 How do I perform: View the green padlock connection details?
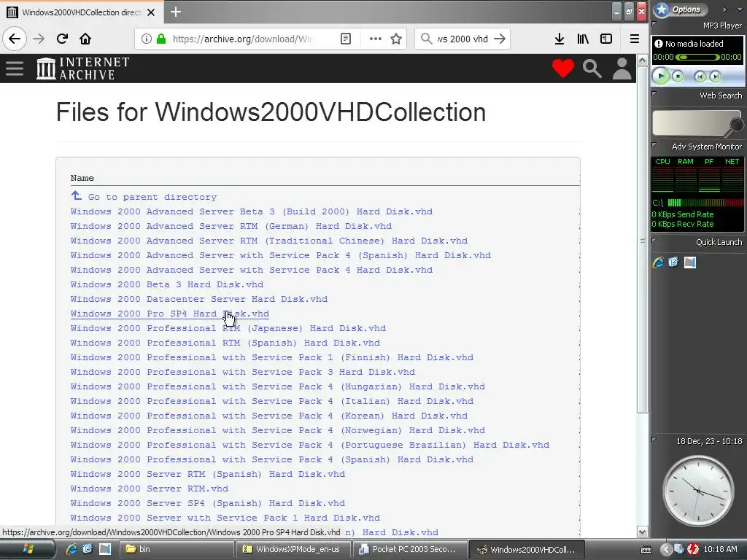coord(161,39)
